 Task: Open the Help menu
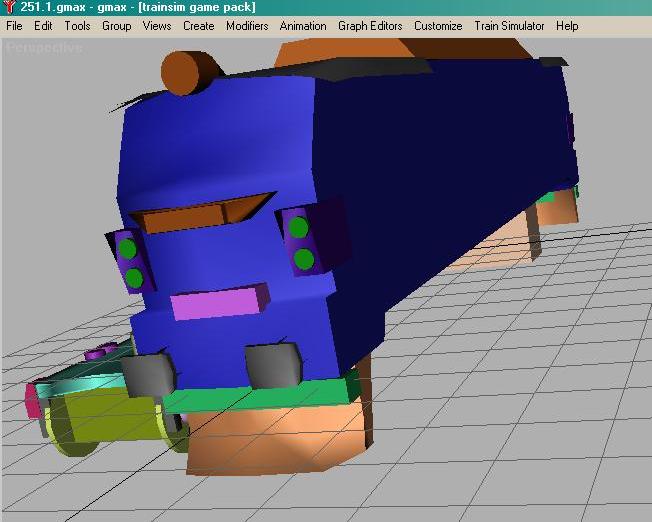tap(567, 26)
